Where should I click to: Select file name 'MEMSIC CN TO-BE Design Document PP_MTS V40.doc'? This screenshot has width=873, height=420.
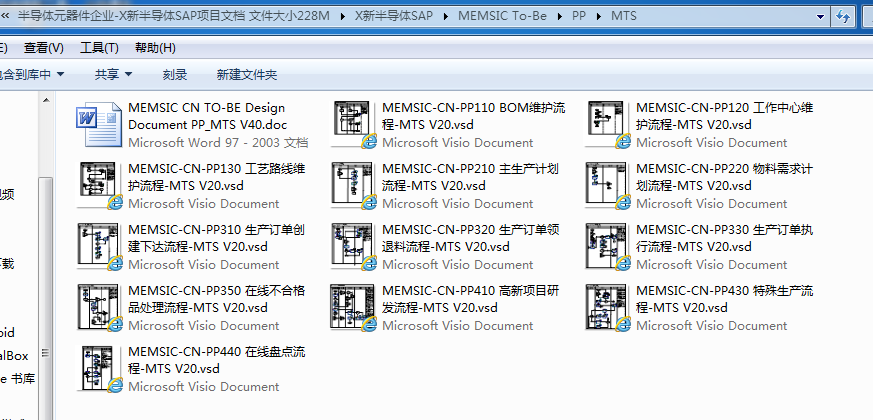click(x=208, y=116)
